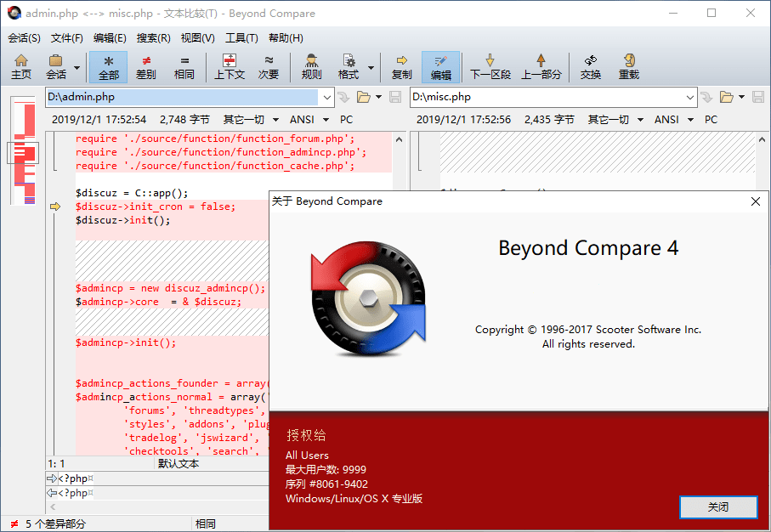Open the 编辑(E) menu

click(x=110, y=38)
